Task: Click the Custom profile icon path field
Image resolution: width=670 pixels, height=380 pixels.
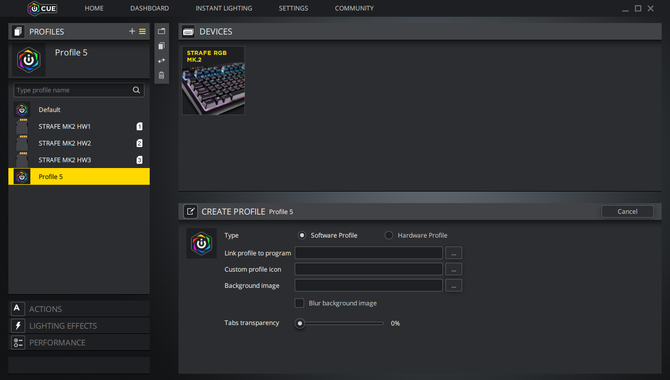Action: pyautogui.click(x=369, y=269)
